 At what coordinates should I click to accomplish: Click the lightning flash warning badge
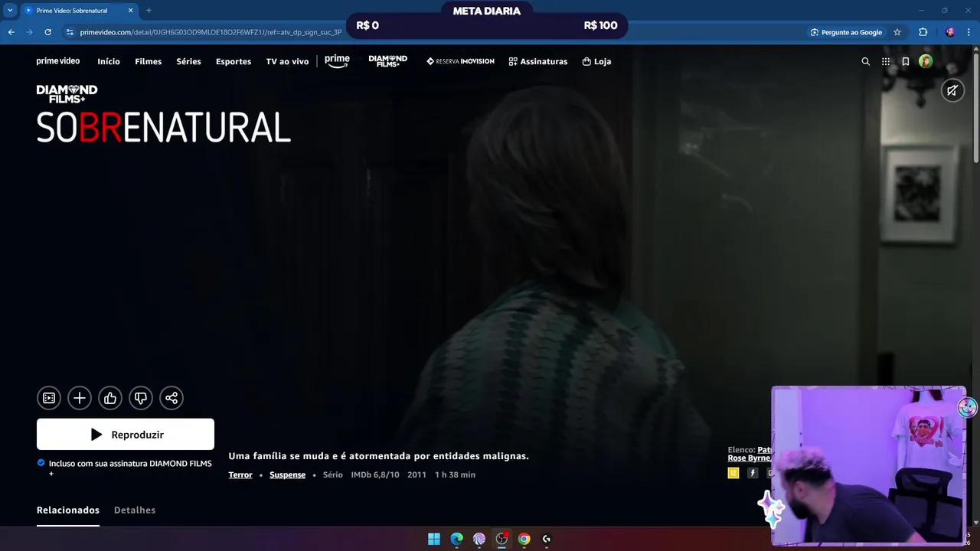click(753, 474)
